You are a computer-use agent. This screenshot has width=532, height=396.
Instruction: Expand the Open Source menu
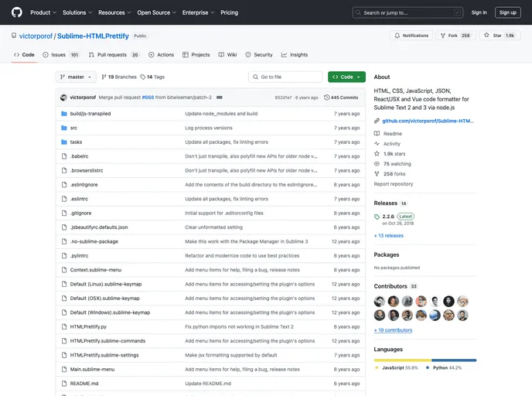[156, 12]
